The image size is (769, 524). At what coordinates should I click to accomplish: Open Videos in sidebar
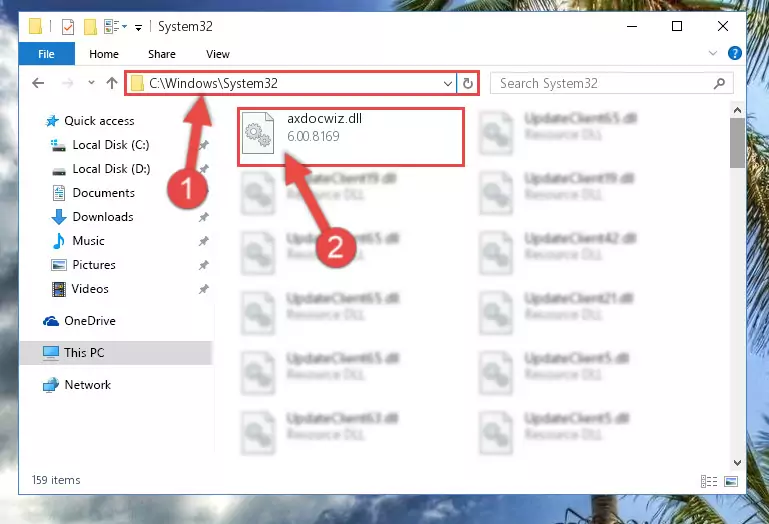pyautogui.click(x=90, y=289)
